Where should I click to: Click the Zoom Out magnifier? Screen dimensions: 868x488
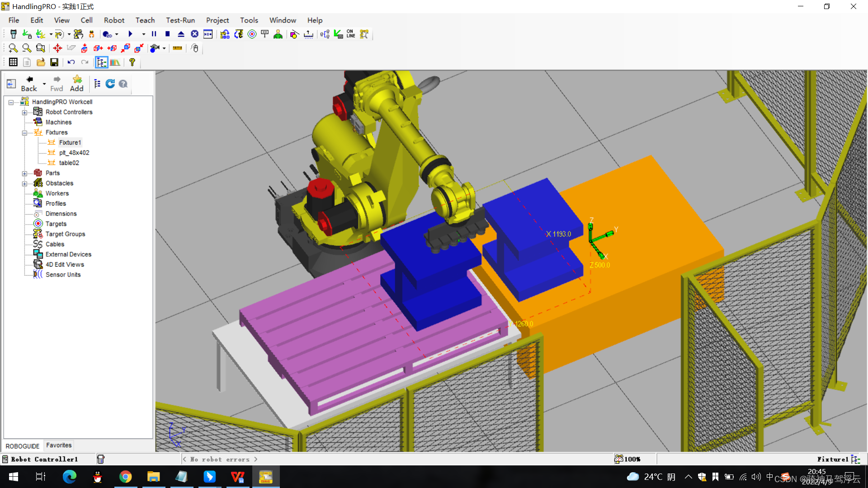[x=27, y=48]
